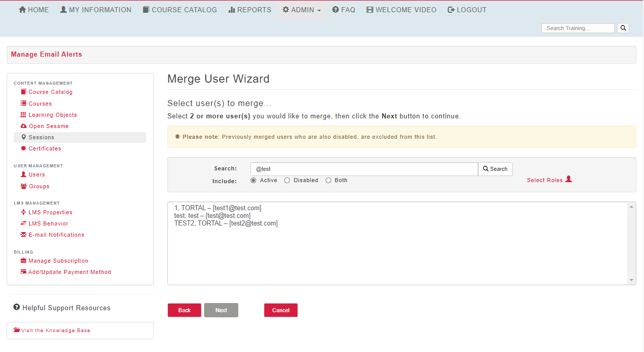The height and width of the screenshot is (352, 644).
Task: Click the magnifier button beside Search Training
Action: pos(623,28)
